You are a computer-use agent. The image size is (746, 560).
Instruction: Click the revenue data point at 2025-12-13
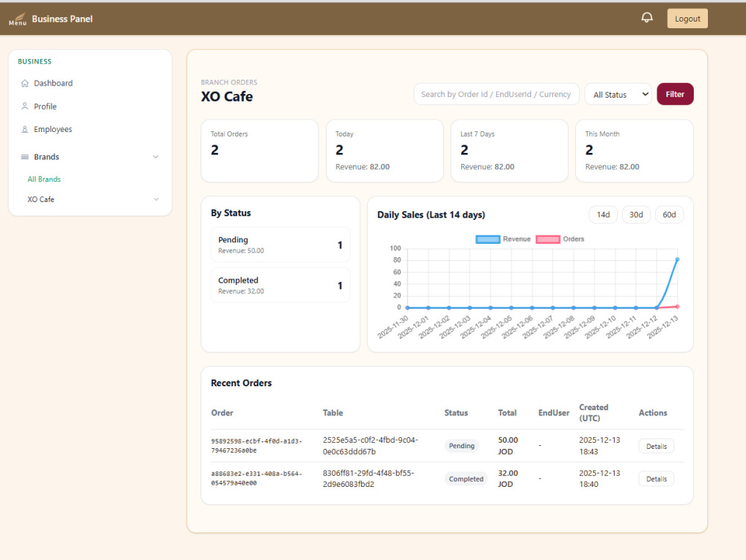tap(677, 259)
